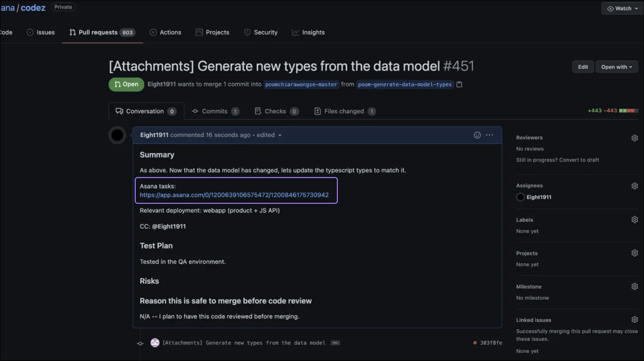Open the Watch notification dropdown
Viewport: 644px width, 361px height.
(x=622, y=8)
